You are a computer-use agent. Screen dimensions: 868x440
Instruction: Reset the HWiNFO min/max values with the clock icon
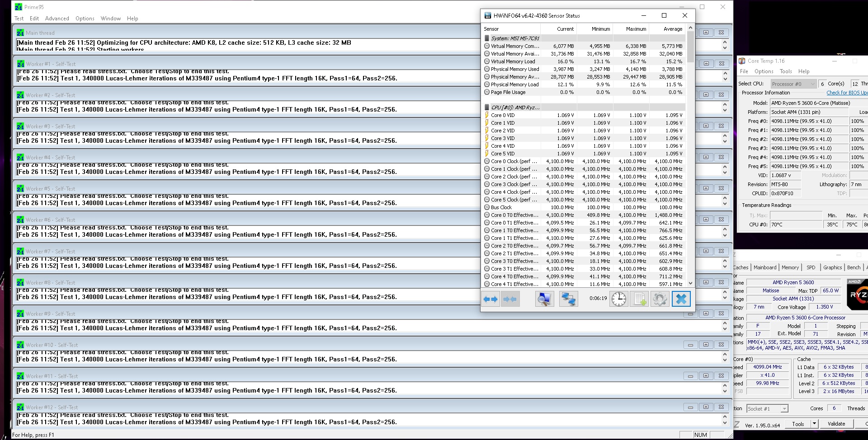coord(619,299)
